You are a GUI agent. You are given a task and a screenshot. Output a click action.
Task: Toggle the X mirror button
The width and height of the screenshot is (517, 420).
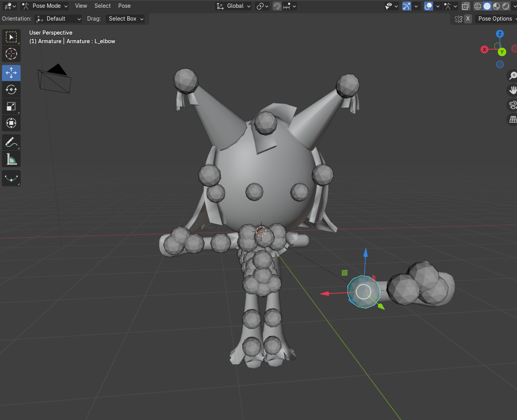tap(468, 19)
